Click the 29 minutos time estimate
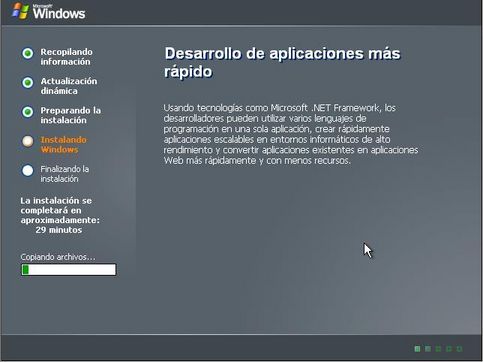Screen dimensions: 483x362 pos(59,230)
